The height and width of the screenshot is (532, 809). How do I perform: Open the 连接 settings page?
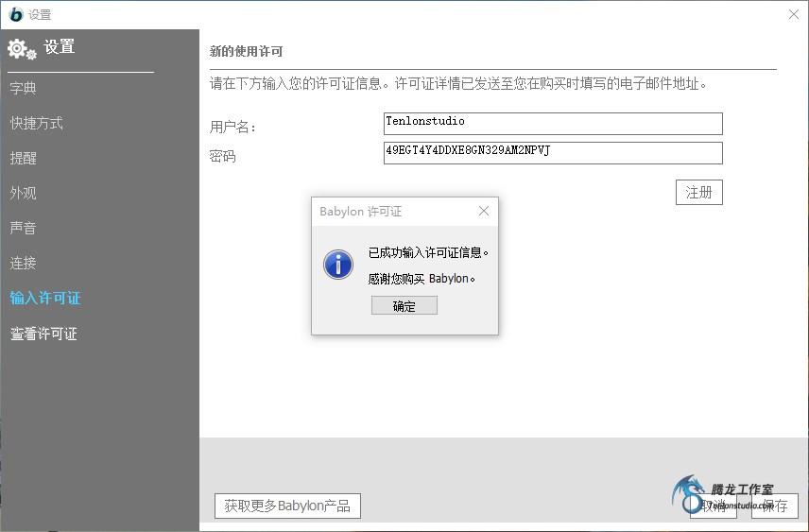pyautogui.click(x=24, y=263)
